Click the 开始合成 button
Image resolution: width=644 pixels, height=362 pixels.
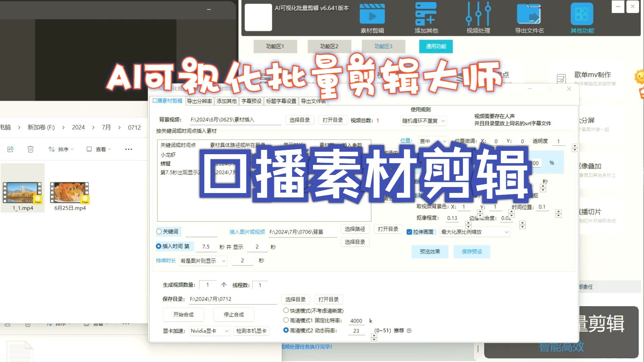183,314
